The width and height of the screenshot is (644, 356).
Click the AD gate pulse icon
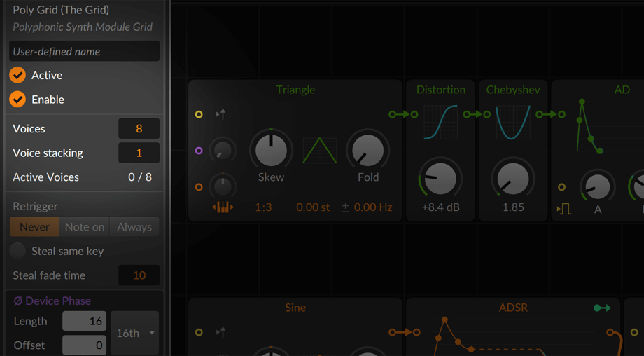point(564,210)
